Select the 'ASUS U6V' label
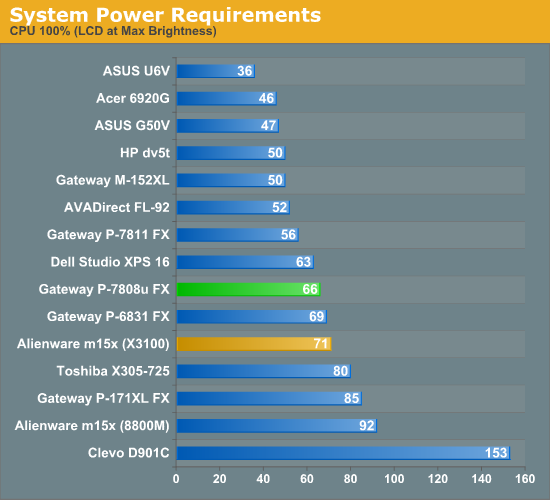The width and height of the screenshot is (550, 500). pos(136,71)
